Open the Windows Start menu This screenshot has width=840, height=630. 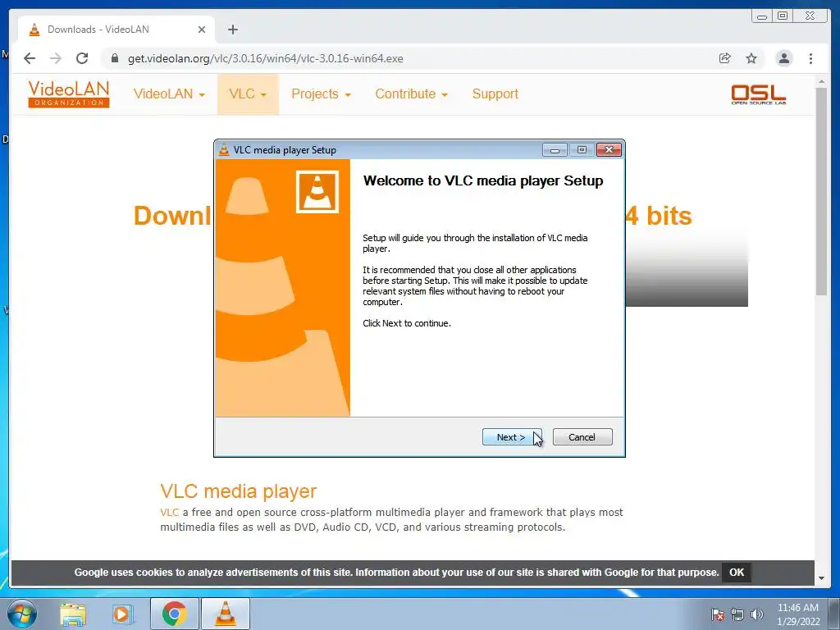point(22,614)
